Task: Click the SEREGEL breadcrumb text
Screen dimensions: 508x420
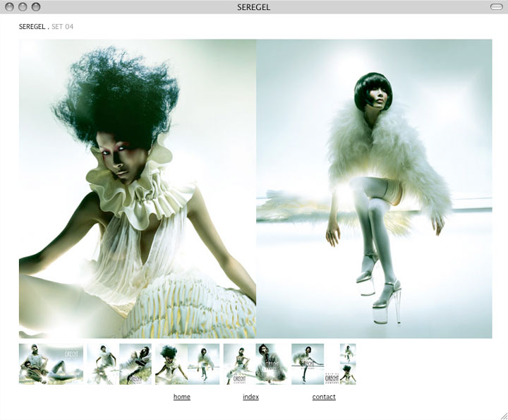Action: coord(32,27)
